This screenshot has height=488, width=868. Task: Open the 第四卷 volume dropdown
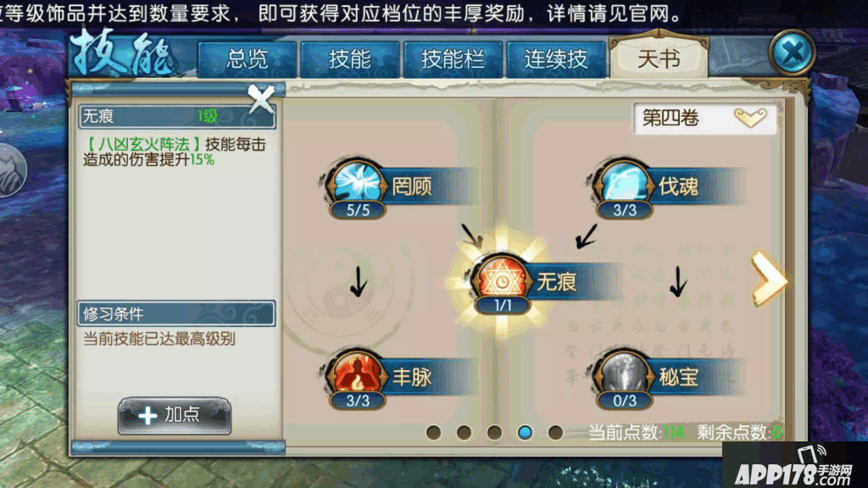[705, 119]
